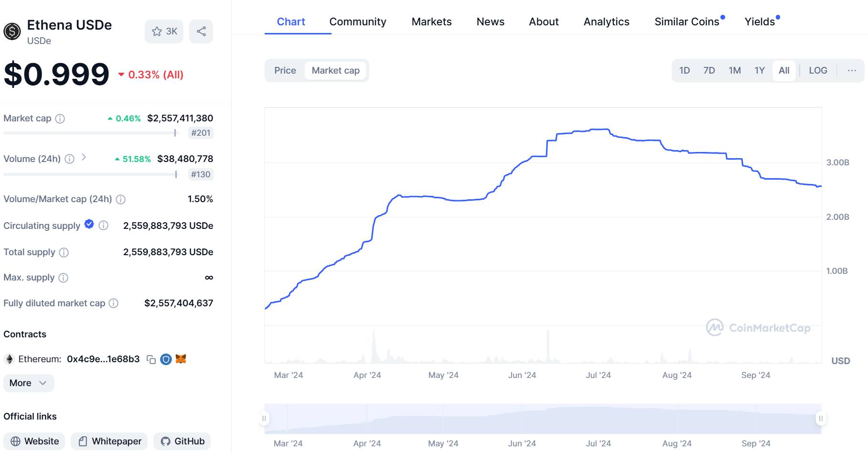The image size is (868, 453).
Task: Add USDe to watchlist via star button
Action: pyautogui.click(x=164, y=32)
